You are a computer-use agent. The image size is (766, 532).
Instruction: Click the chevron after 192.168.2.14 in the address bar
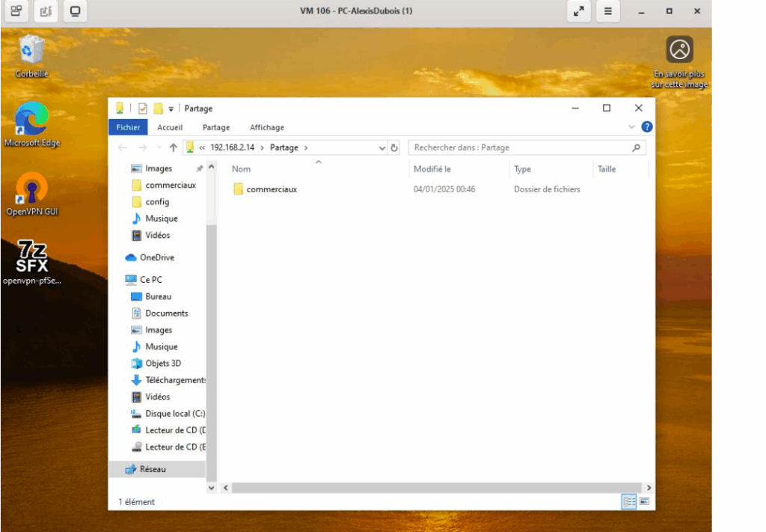(x=262, y=147)
